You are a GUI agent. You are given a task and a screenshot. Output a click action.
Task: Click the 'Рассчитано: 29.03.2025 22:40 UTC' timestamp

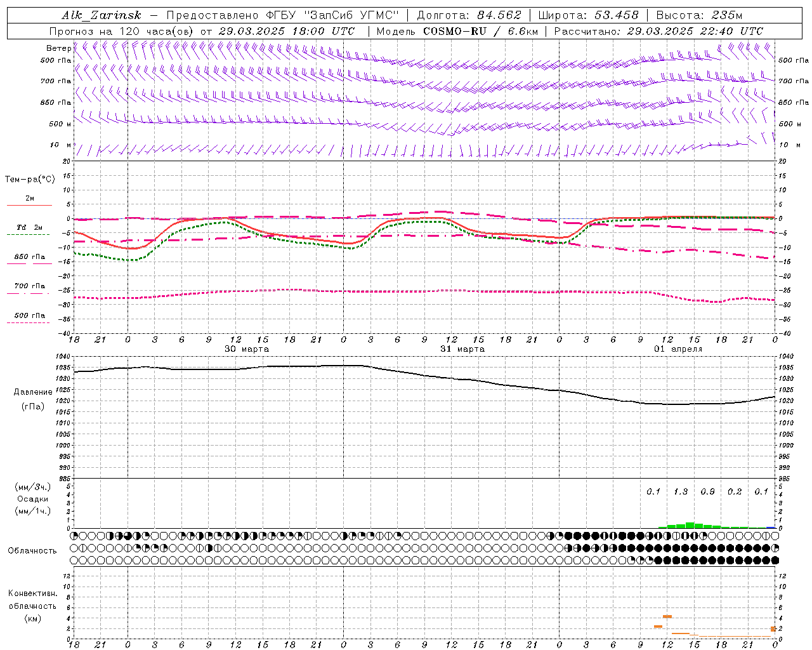tap(658, 31)
